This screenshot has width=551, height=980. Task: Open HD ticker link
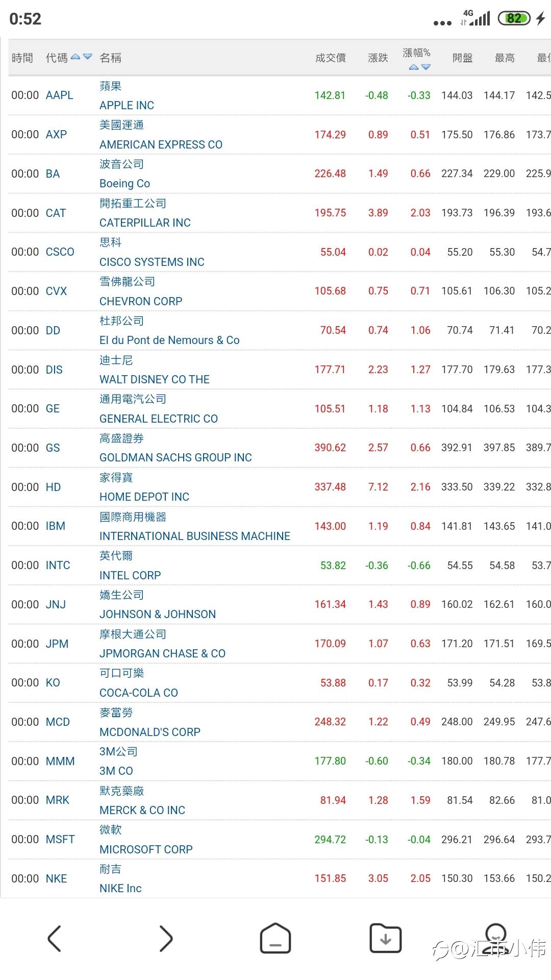pyautogui.click(x=53, y=487)
